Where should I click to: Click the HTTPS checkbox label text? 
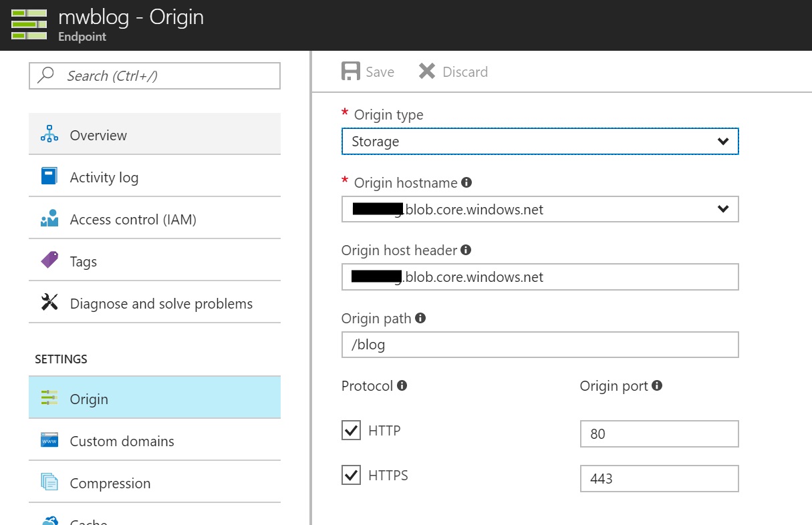(x=388, y=476)
